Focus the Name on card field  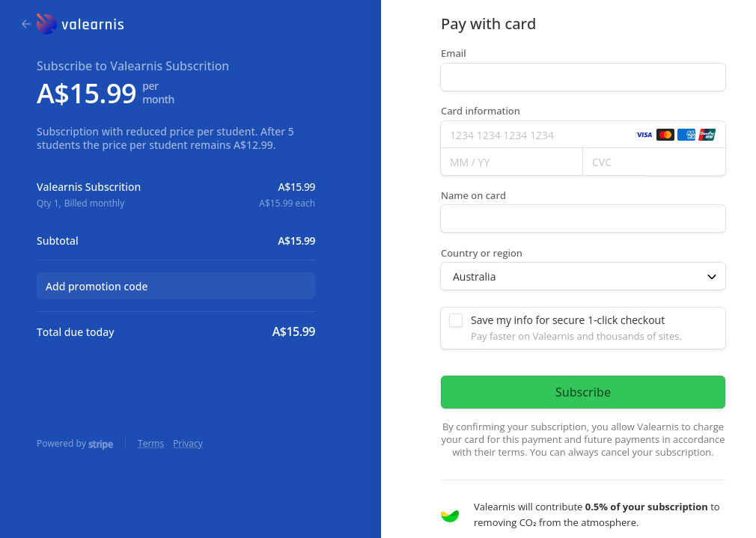(582, 218)
